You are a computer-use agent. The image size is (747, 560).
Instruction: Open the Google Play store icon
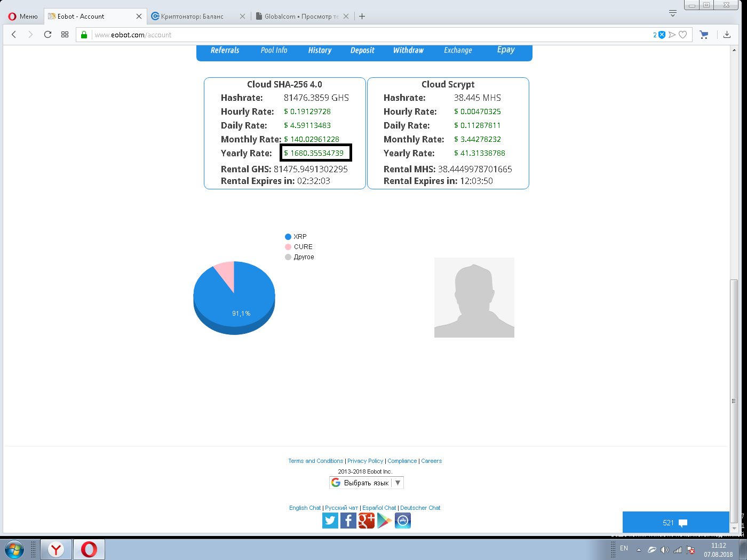pyautogui.click(x=384, y=521)
